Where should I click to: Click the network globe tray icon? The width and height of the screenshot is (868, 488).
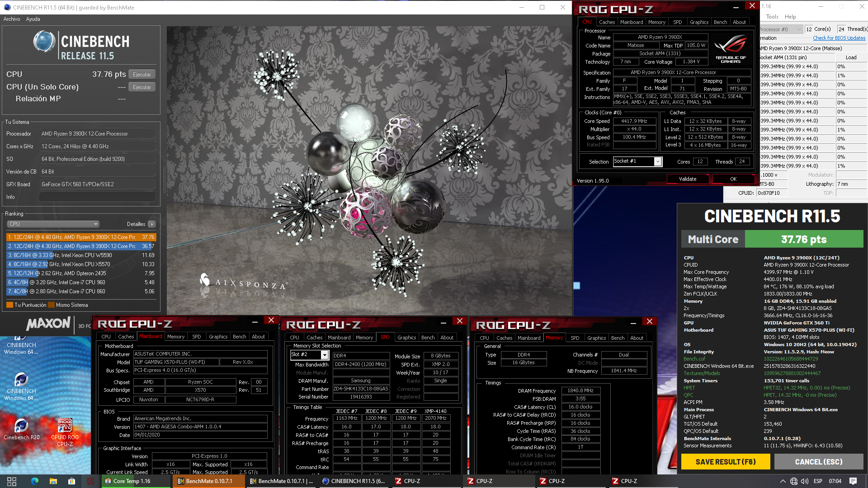coord(794,481)
